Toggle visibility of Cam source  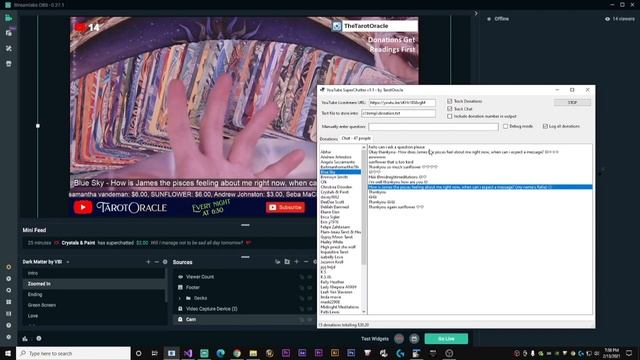(309, 319)
